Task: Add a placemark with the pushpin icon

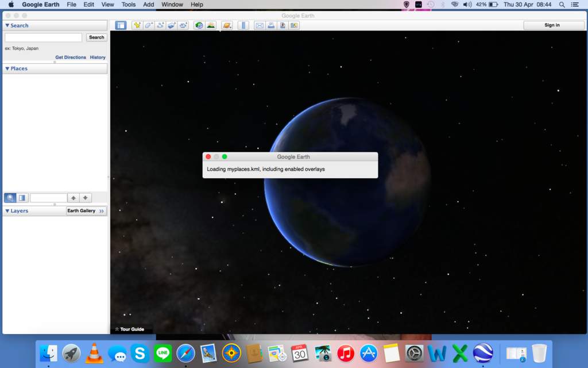Action: pyautogui.click(x=137, y=25)
